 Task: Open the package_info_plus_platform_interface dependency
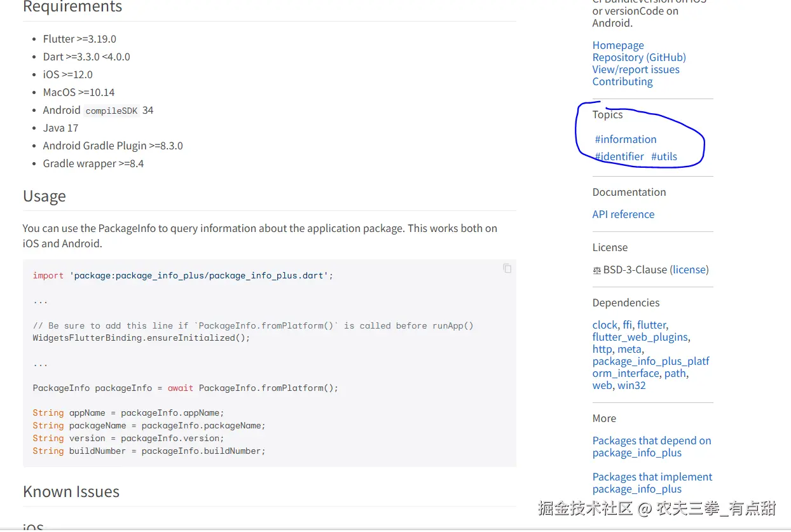tap(651, 367)
